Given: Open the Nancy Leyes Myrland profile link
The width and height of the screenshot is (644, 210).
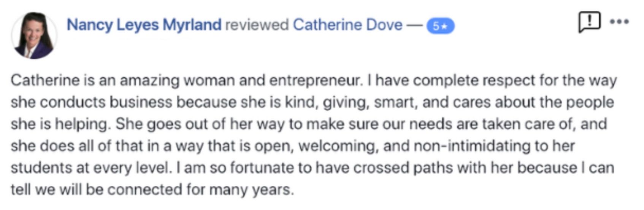Looking at the screenshot, I should (144, 25).
